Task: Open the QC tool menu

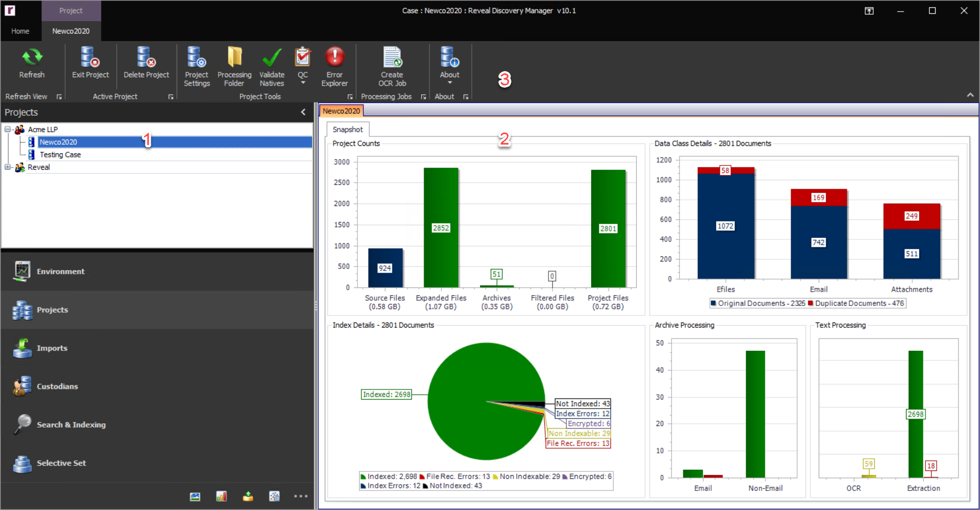Action: (x=303, y=66)
